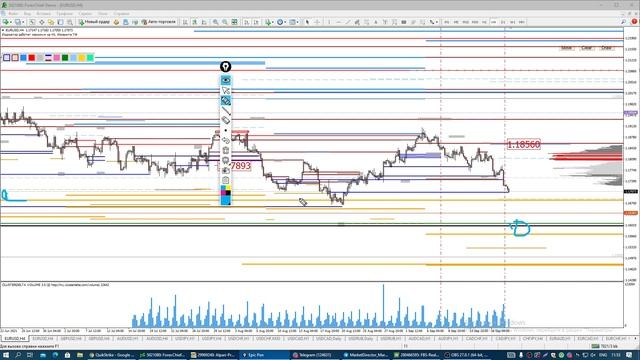Image resolution: width=640 pixels, height=360 pixels.
Task: Pick the red color swatch on chart
Action: point(32,58)
